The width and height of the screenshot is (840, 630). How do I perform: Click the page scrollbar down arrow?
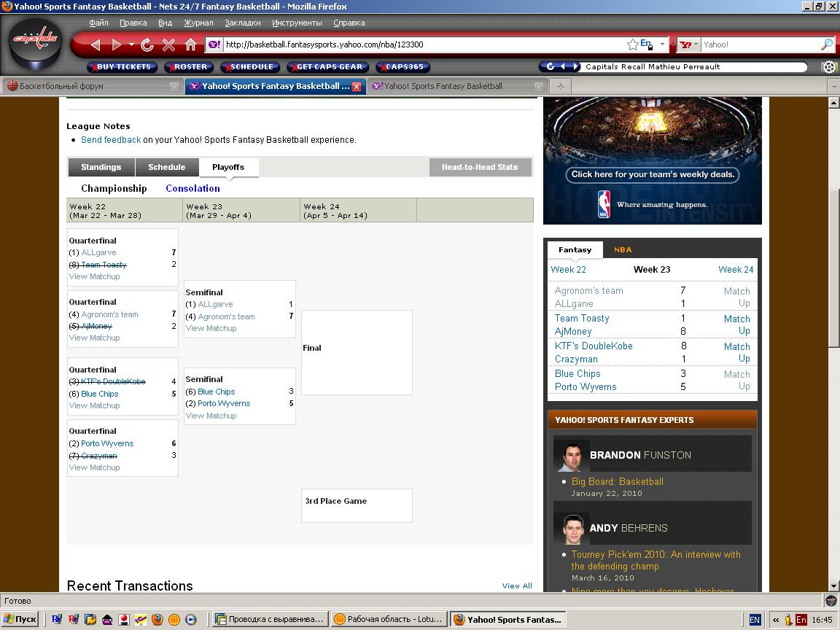pos(833,586)
